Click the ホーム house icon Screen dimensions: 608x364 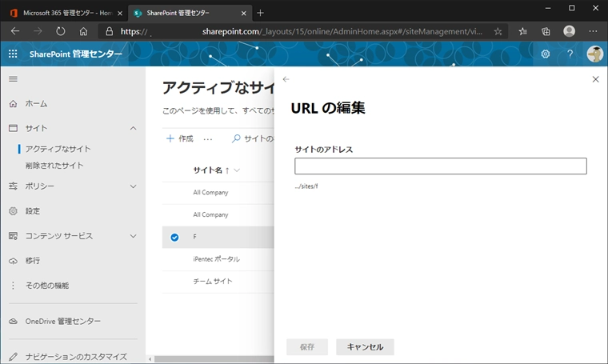pos(13,103)
